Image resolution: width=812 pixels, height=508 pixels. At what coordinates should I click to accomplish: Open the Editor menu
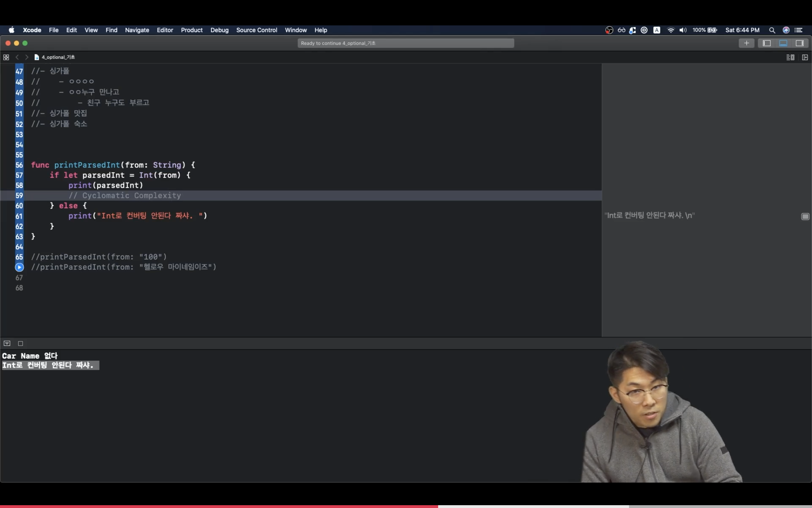click(x=165, y=30)
